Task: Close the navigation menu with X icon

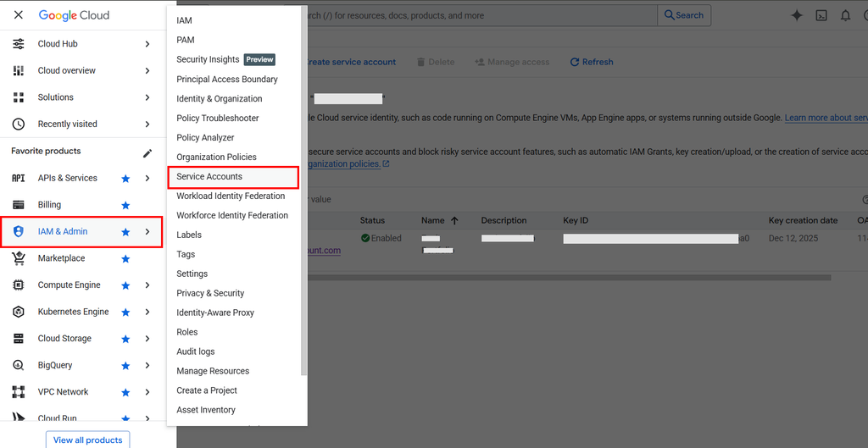Action: 19,15
